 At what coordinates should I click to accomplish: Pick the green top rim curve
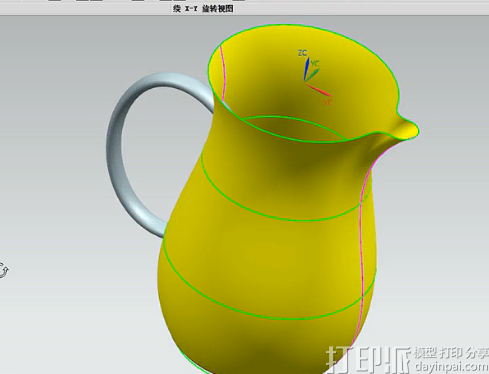[x=302, y=25]
